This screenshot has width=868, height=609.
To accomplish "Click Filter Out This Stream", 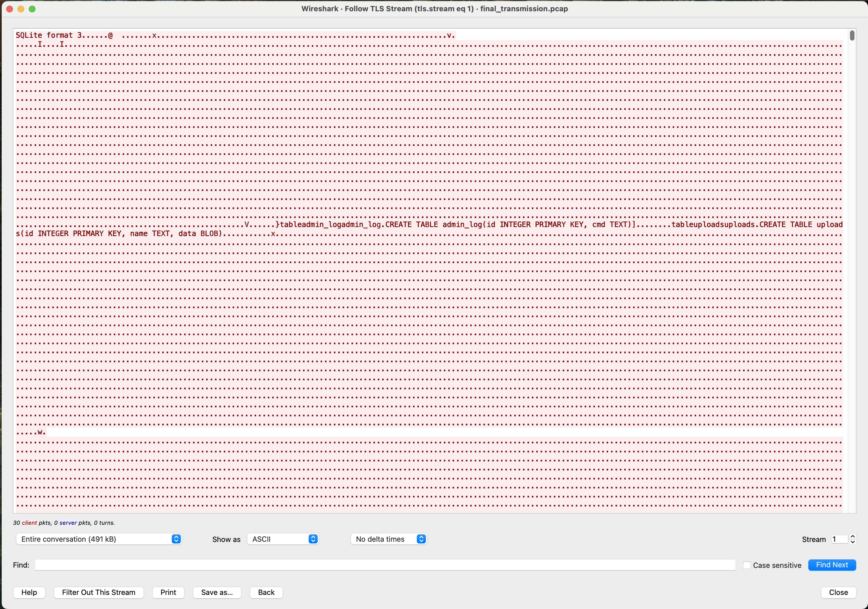I will tap(99, 592).
